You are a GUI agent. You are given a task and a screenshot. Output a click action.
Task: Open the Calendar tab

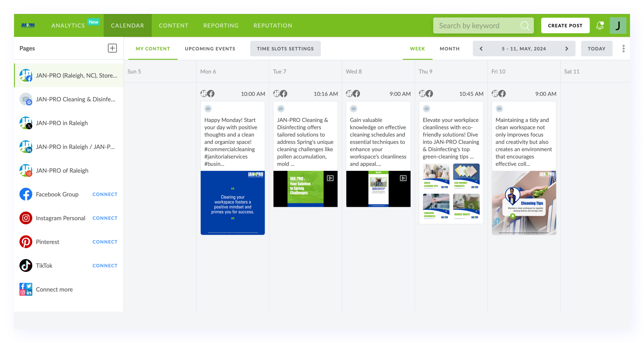tap(128, 26)
